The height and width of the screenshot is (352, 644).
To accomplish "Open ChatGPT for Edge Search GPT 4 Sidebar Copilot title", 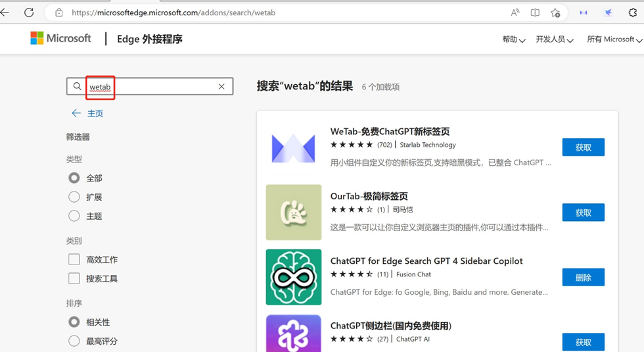I will 426,261.
